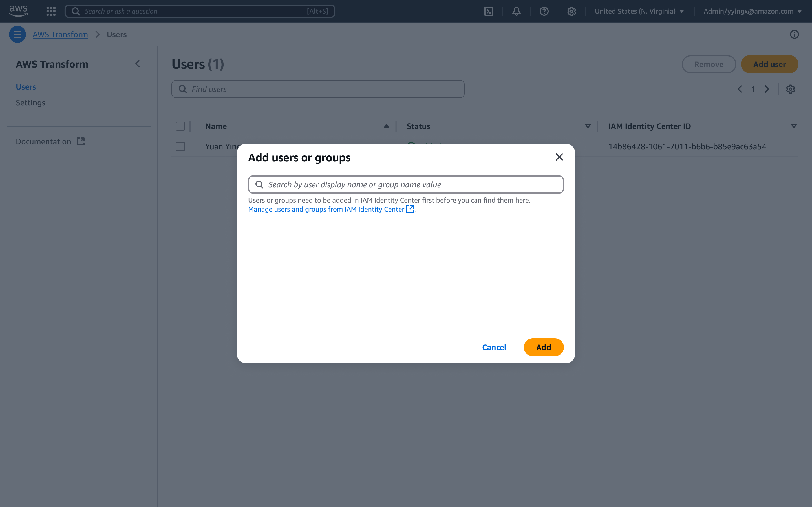Open console settings gear in top bar
The height and width of the screenshot is (507, 812).
coord(572,11)
